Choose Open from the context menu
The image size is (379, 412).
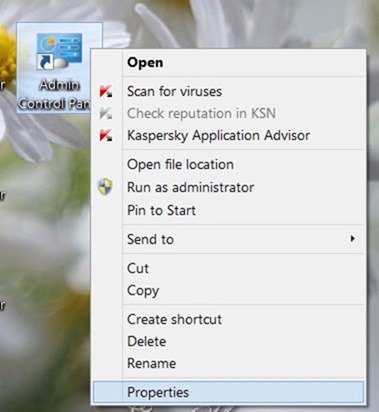(x=228, y=63)
